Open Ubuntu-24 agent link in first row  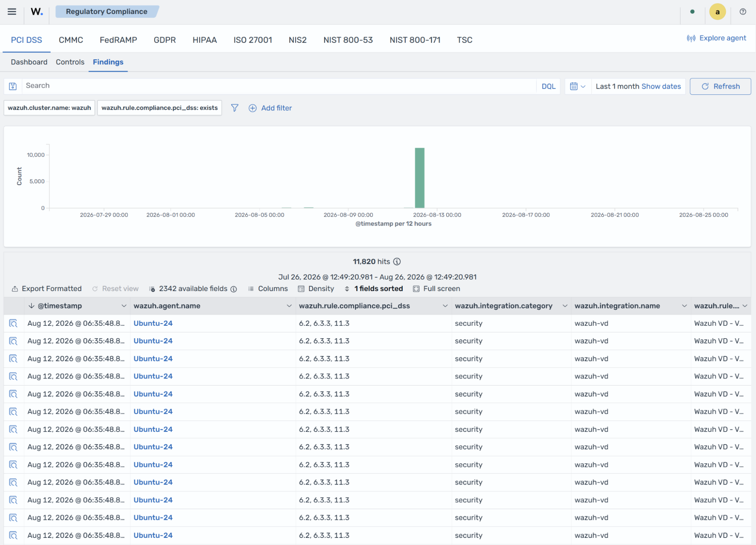[x=153, y=324]
